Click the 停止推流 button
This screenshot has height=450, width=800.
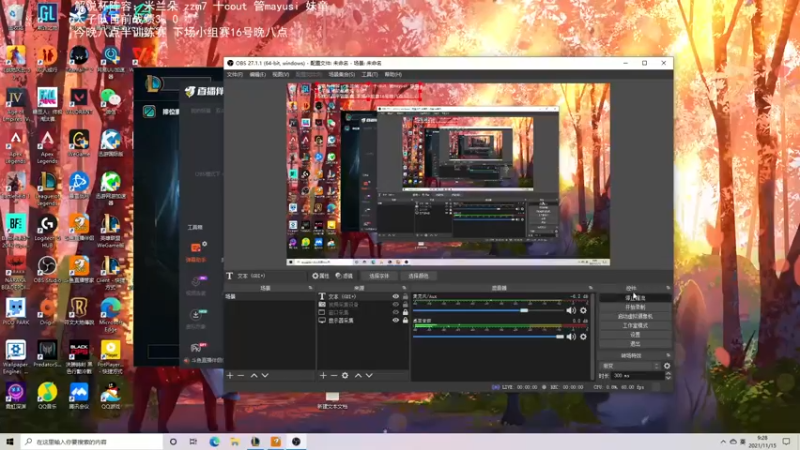[x=635, y=297]
